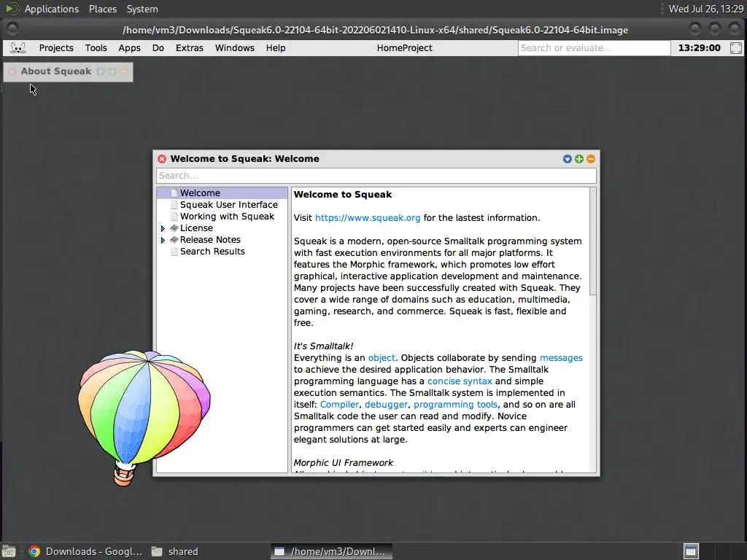Click the 'Welcome to Squeak' heading text
This screenshot has width=747, height=560.
click(343, 194)
